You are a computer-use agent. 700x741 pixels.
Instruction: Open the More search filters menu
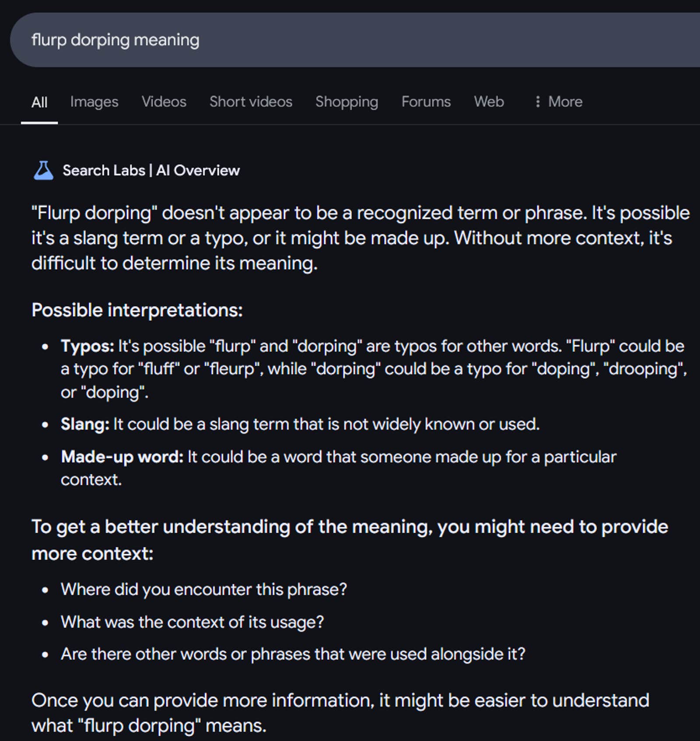(x=559, y=102)
